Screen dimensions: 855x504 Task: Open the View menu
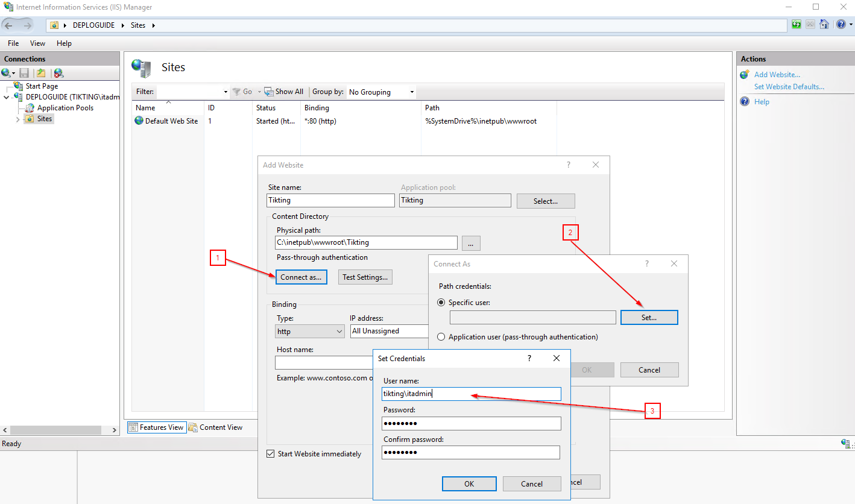point(37,43)
